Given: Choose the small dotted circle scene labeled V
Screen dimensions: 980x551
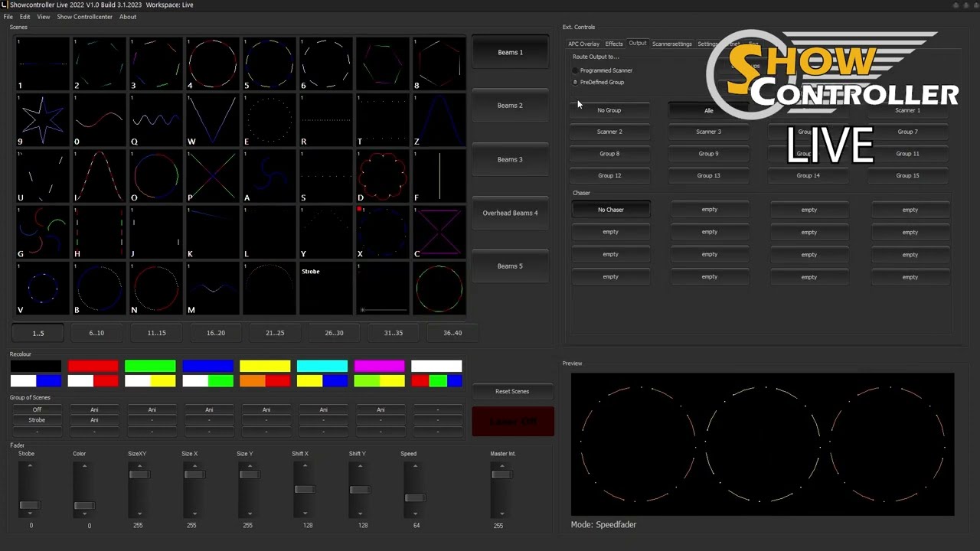Looking at the screenshot, I should 42,289.
